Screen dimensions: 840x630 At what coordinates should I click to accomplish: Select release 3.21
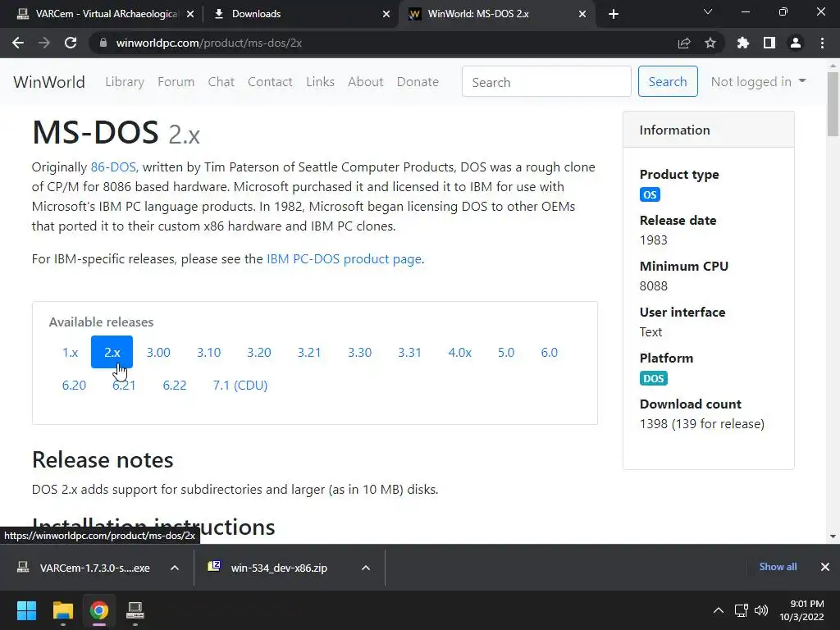[x=309, y=353]
